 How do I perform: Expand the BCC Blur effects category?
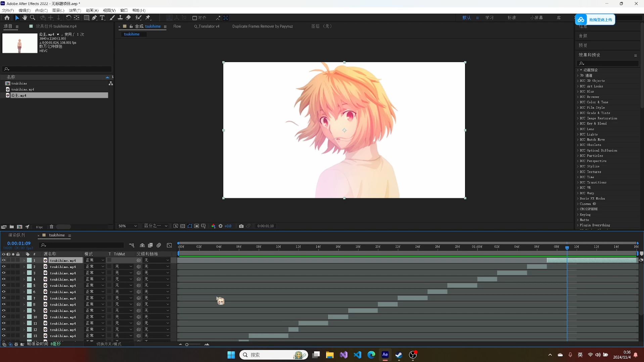tap(578, 92)
